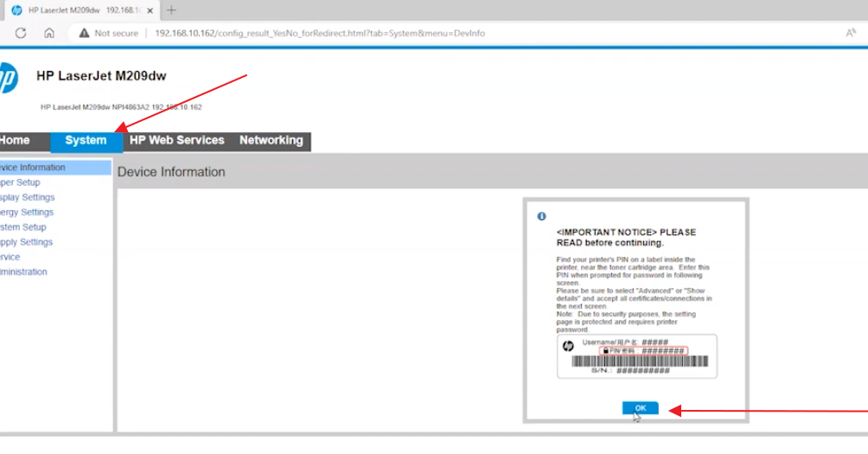Open Service sidebar link
Screen dimensions: 868x454
(x=10, y=257)
